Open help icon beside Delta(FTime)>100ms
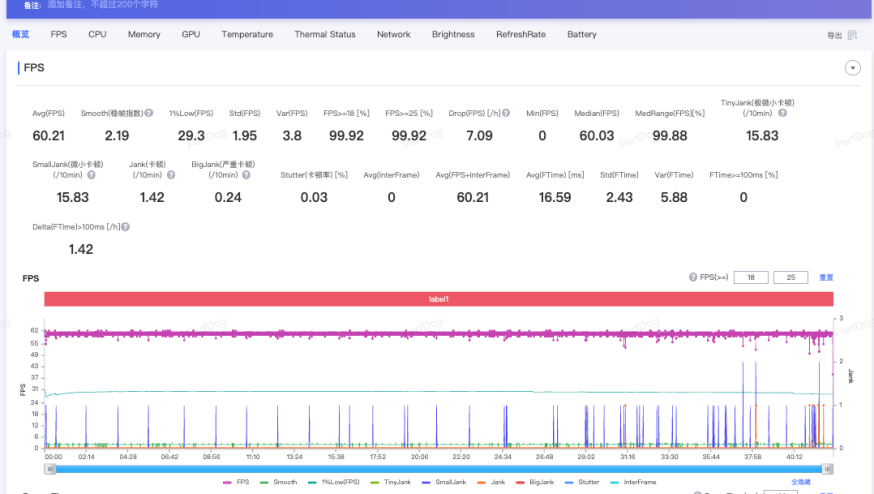This screenshot has width=874, height=494. tap(125, 227)
